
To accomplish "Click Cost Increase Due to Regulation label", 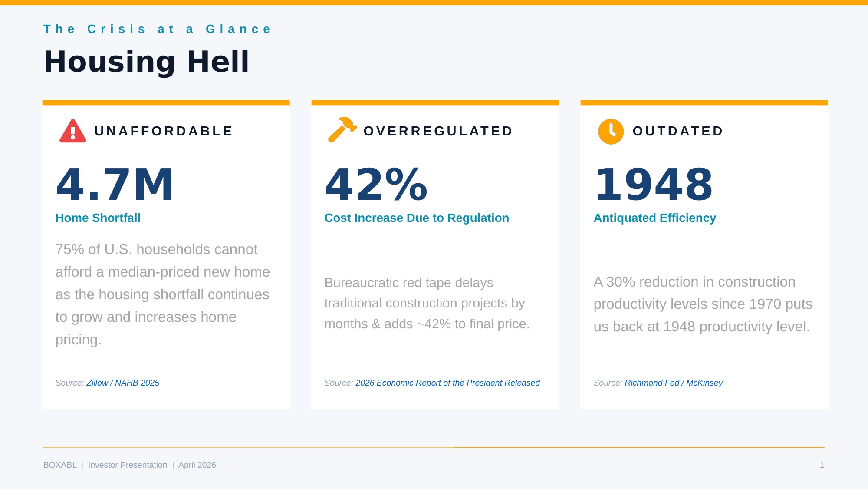I will (417, 218).
